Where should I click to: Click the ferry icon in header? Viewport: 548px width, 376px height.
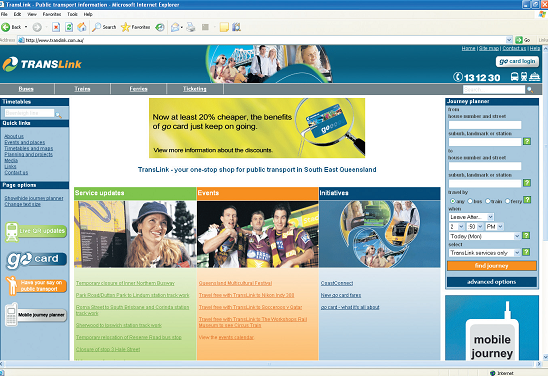(x=534, y=77)
